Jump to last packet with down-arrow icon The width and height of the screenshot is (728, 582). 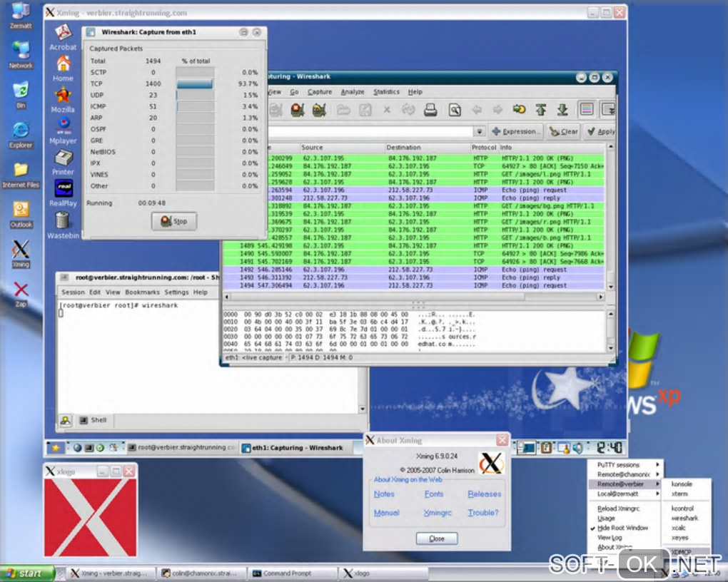(562, 110)
